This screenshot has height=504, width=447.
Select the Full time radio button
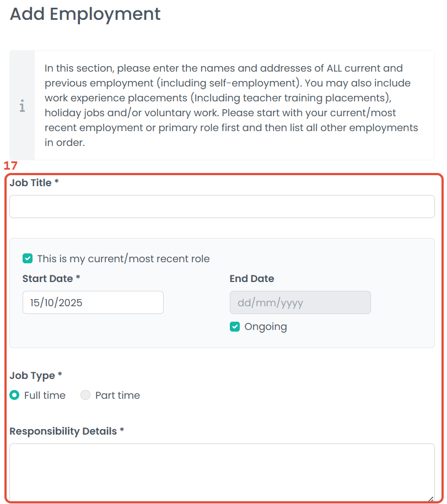(15, 395)
